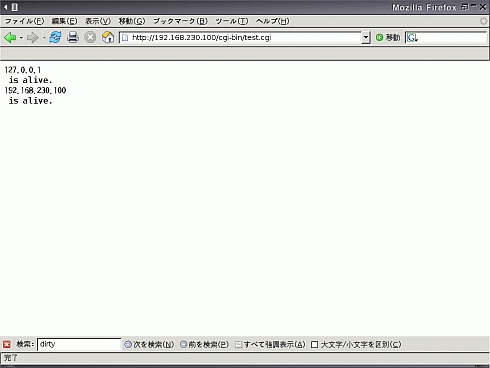Open the ツール(T) menu
Image resolution: width=490 pixels, height=368 pixels.
232,21
